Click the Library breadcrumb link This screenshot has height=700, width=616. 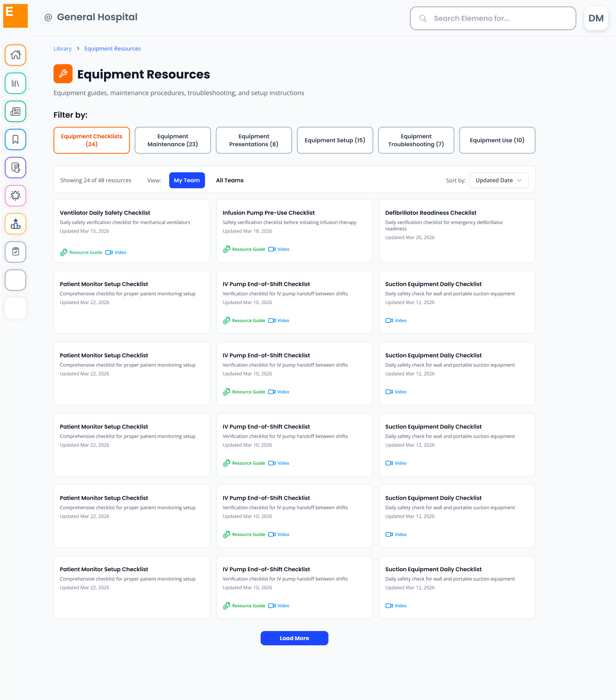(62, 49)
